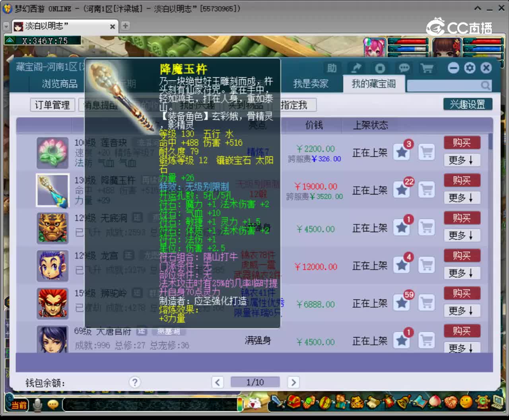Image resolution: width=509 pixels, height=420 pixels.
Task: Click the wallet balance help question mark
Action: (135, 382)
